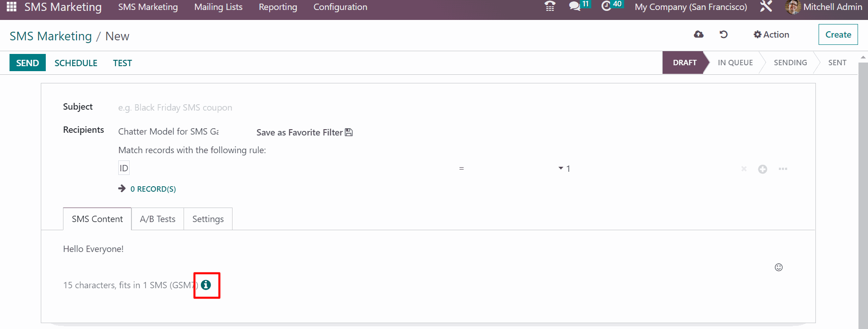This screenshot has height=329, width=868.
Task: Open the Mailing Lists menu
Action: point(218,7)
